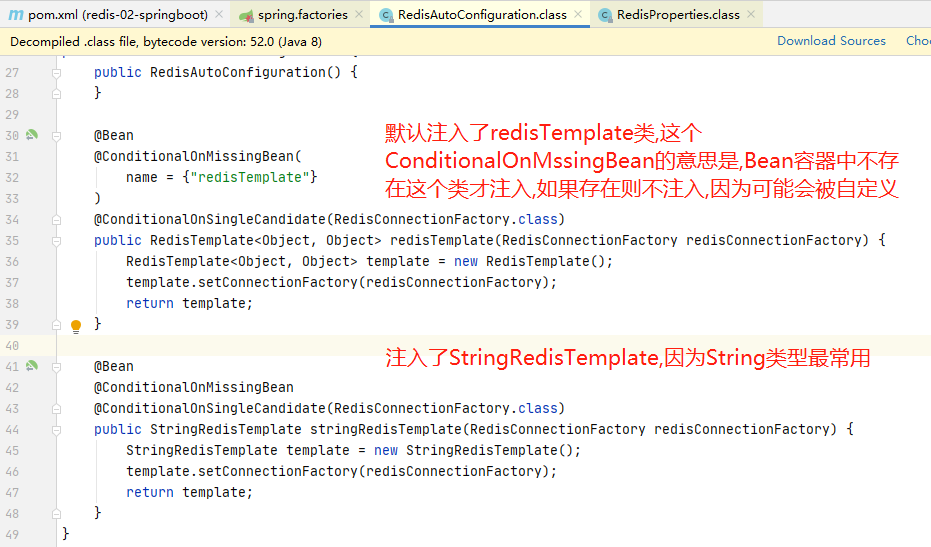Image resolution: width=931 pixels, height=547 pixels.
Task: Click @Bean annotation on line 30
Action: 113,135
